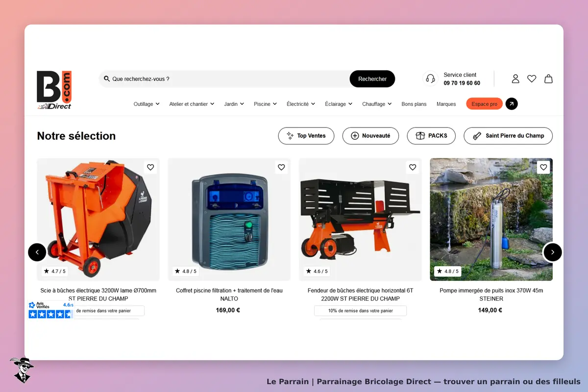Open the Bricolage Direct logo homepage
Screen dimensions: 588x392
[54, 90]
